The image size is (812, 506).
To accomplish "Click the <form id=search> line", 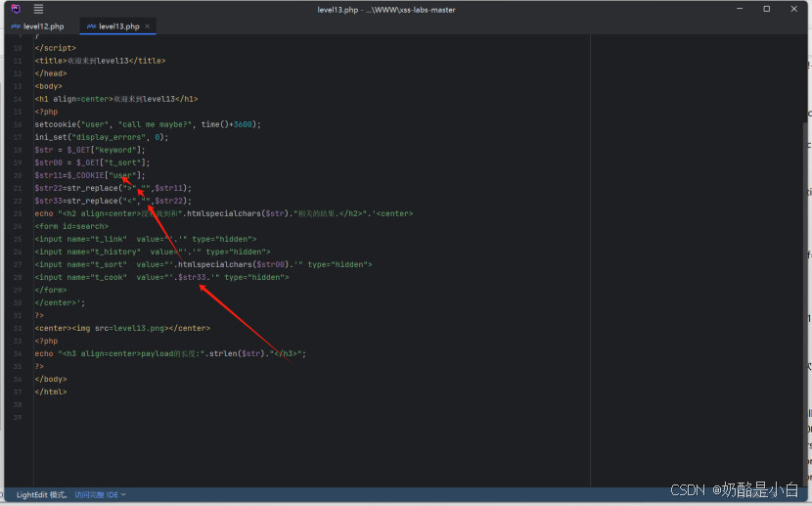I will coord(71,226).
